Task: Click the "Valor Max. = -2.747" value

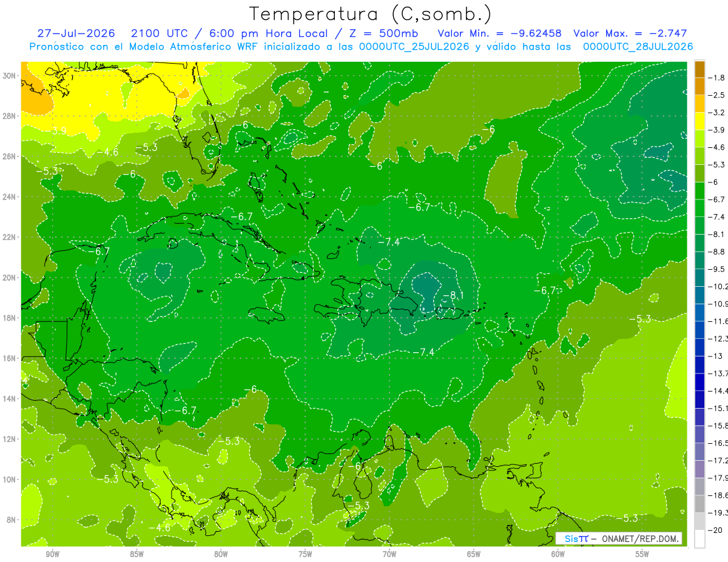Action: 630,33
